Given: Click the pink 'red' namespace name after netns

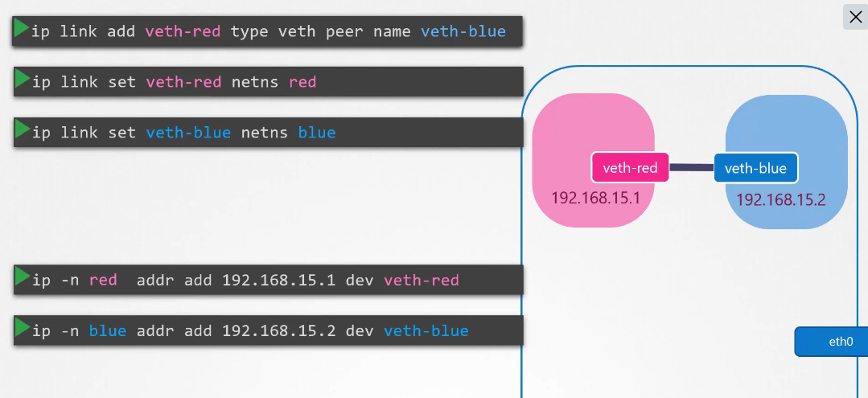Looking at the screenshot, I should tap(302, 83).
